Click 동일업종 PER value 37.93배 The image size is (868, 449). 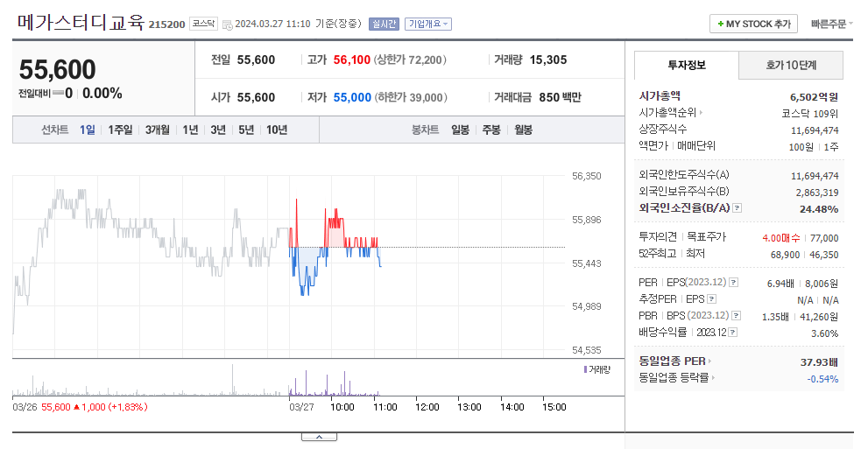coord(819,362)
